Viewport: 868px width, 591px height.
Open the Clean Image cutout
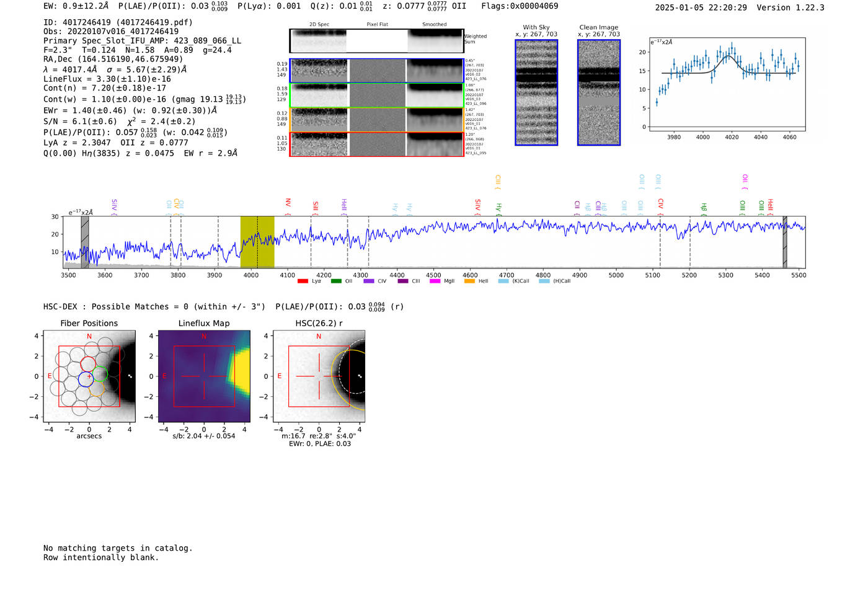coord(599,92)
